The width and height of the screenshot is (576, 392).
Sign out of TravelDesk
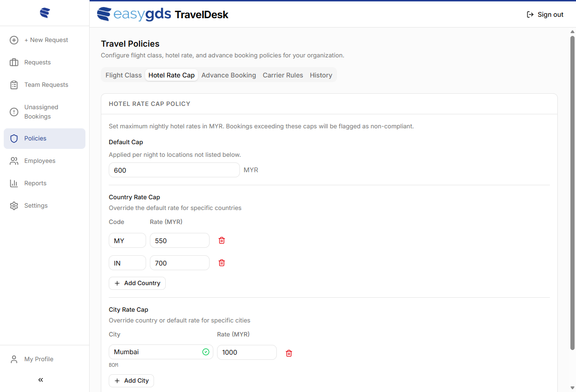[545, 14]
